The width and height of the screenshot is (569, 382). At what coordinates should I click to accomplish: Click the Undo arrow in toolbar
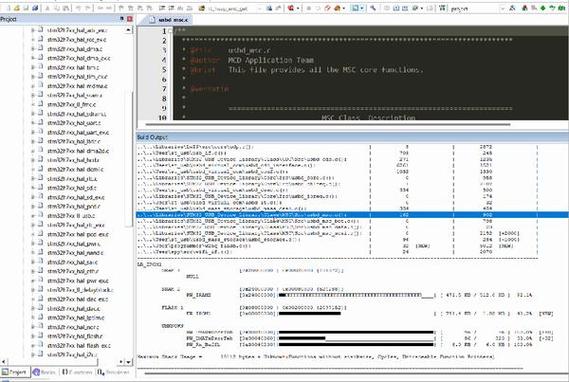click(x=79, y=8)
